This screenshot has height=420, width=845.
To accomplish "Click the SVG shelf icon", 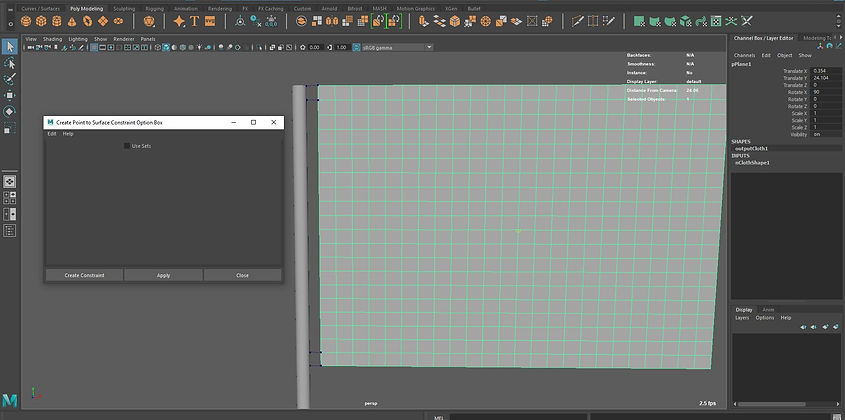I will (210, 21).
